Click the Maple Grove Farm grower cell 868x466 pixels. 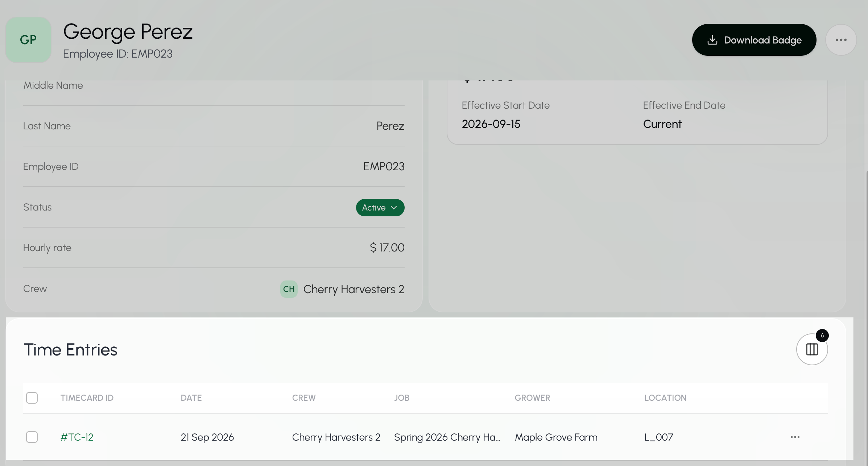(x=556, y=437)
